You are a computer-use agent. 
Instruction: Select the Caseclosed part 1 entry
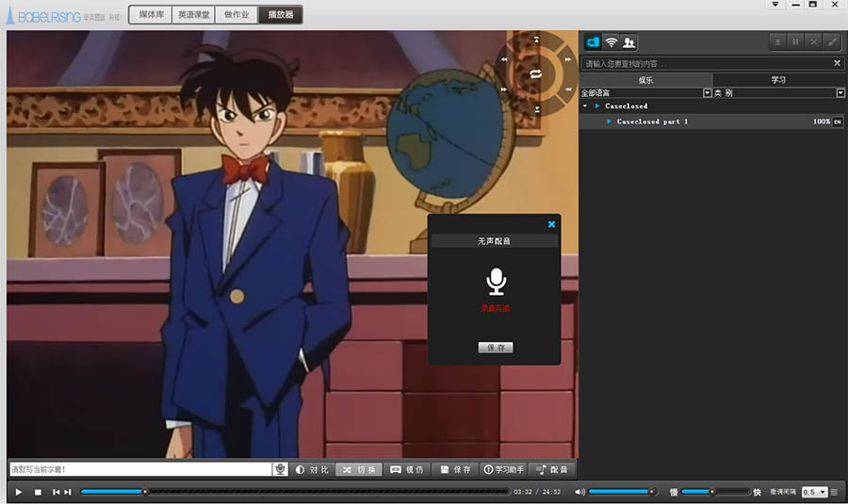(x=712, y=122)
